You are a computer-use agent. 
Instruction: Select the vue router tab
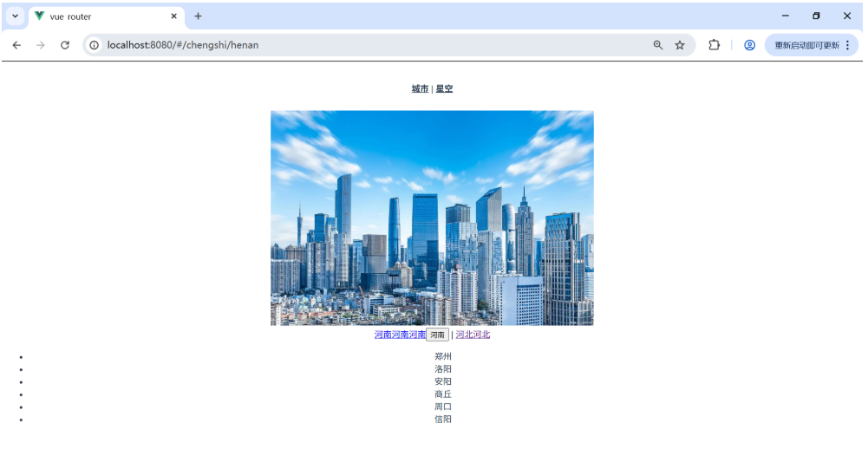pos(107,16)
